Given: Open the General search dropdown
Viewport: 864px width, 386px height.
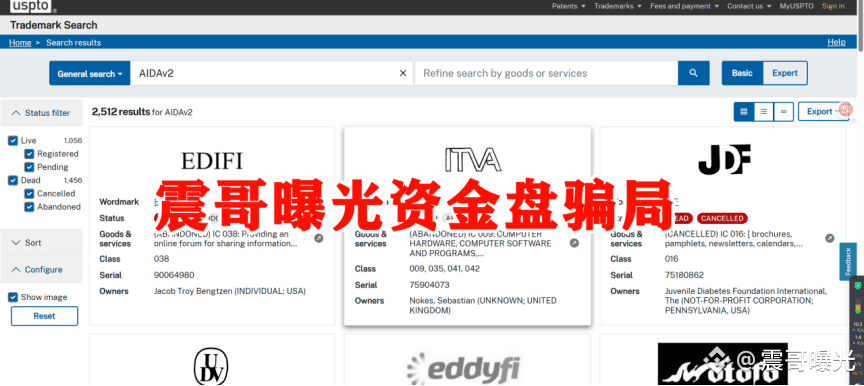Looking at the screenshot, I should pyautogui.click(x=90, y=73).
